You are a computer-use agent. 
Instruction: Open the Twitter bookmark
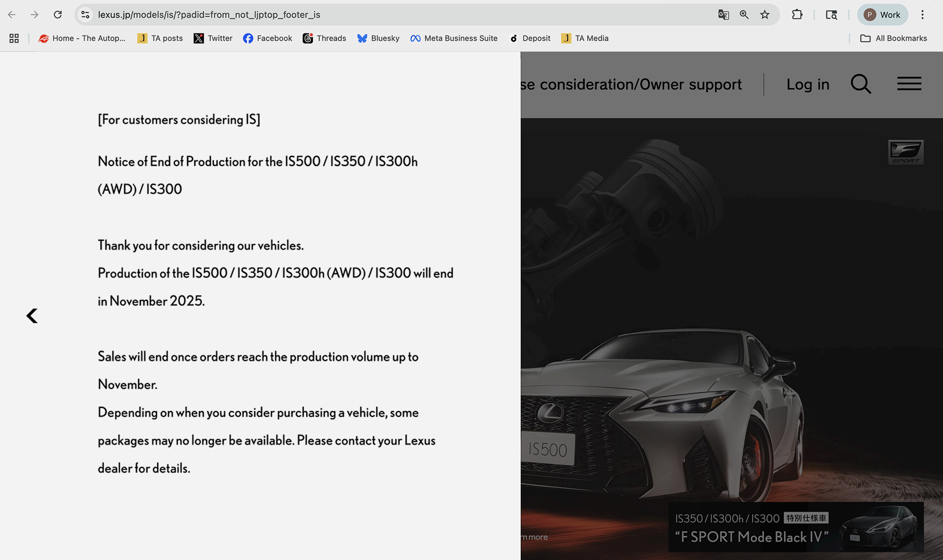point(213,38)
